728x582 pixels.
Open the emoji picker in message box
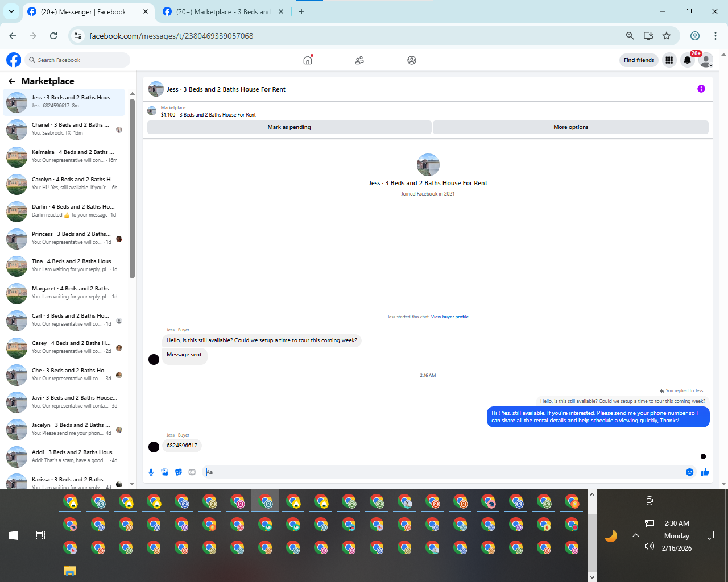(690, 472)
